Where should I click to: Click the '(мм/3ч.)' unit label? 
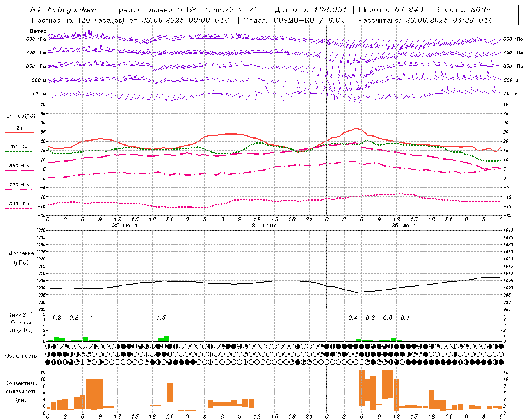click(x=21, y=315)
